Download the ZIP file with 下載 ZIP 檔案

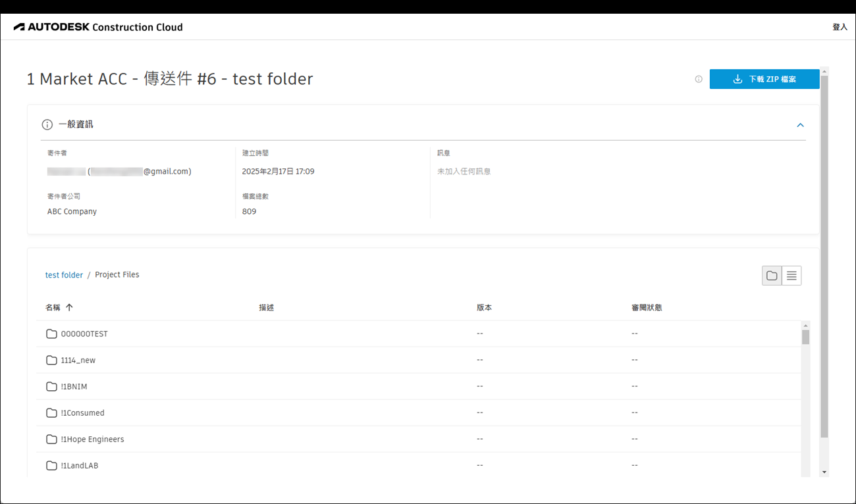pos(764,79)
